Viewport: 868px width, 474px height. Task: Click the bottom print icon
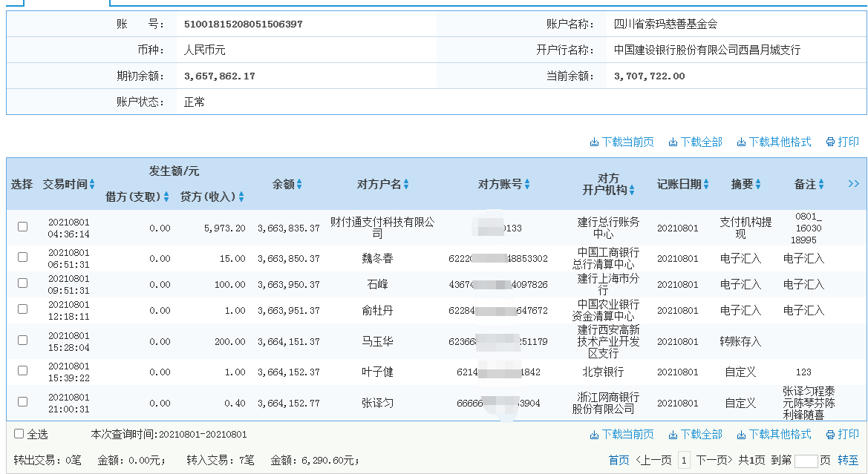click(830, 435)
